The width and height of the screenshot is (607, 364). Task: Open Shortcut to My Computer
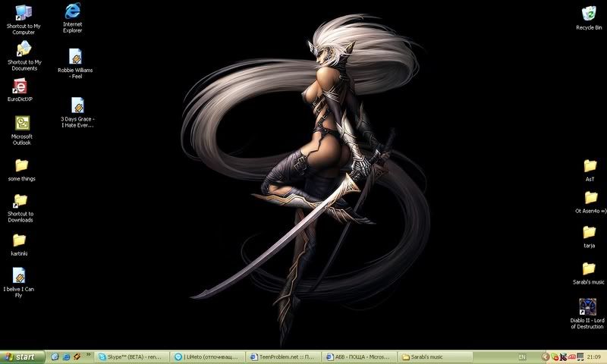[23, 12]
